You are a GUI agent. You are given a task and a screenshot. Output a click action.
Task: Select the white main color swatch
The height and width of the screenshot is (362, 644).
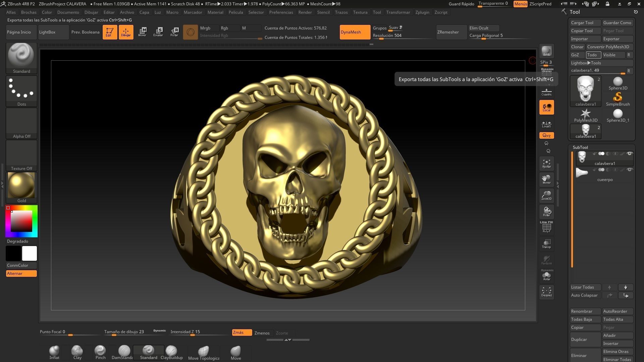point(30,253)
